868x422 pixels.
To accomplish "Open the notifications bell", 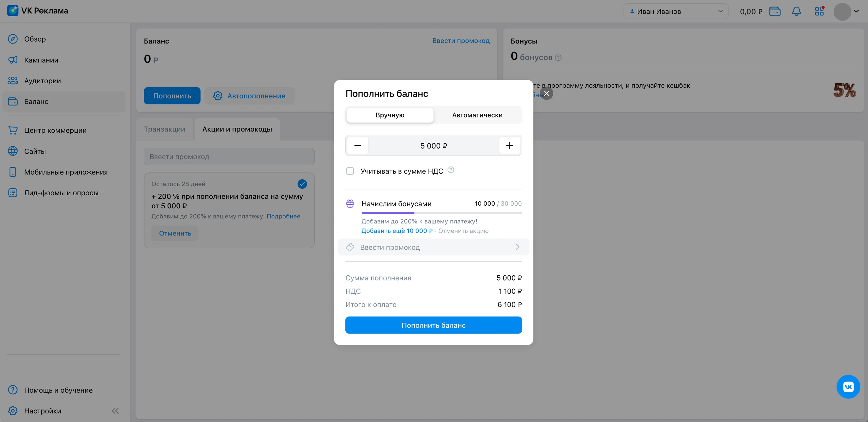I will (x=797, y=11).
